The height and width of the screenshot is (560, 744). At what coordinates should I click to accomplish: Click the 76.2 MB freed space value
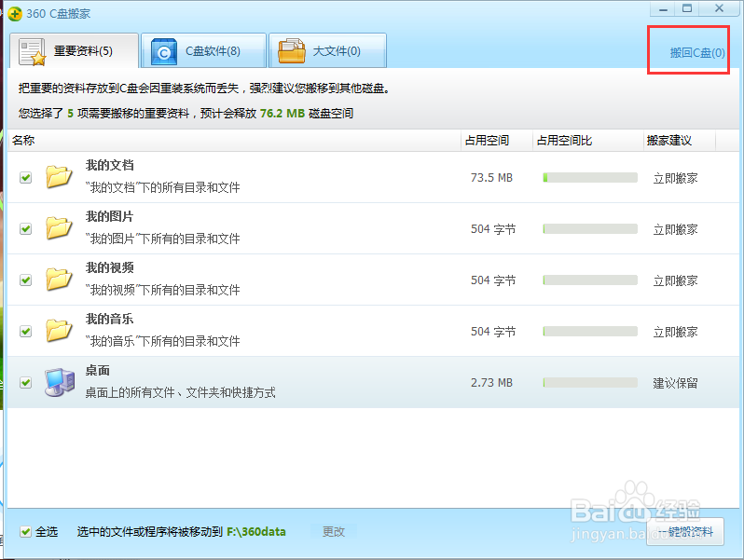pyautogui.click(x=282, y=114)
